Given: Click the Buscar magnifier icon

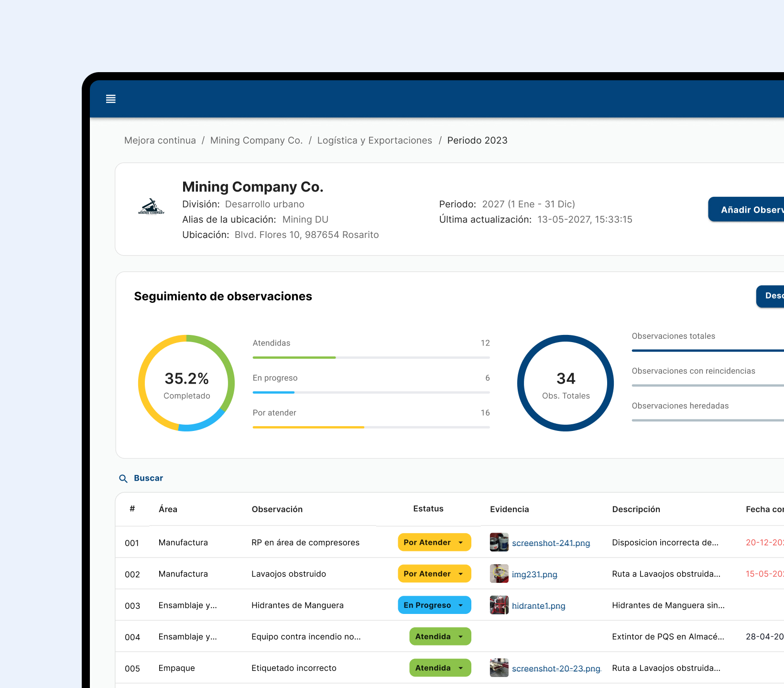Looking at the screenshot, I should pyautogui.click(x=123, y=478).
